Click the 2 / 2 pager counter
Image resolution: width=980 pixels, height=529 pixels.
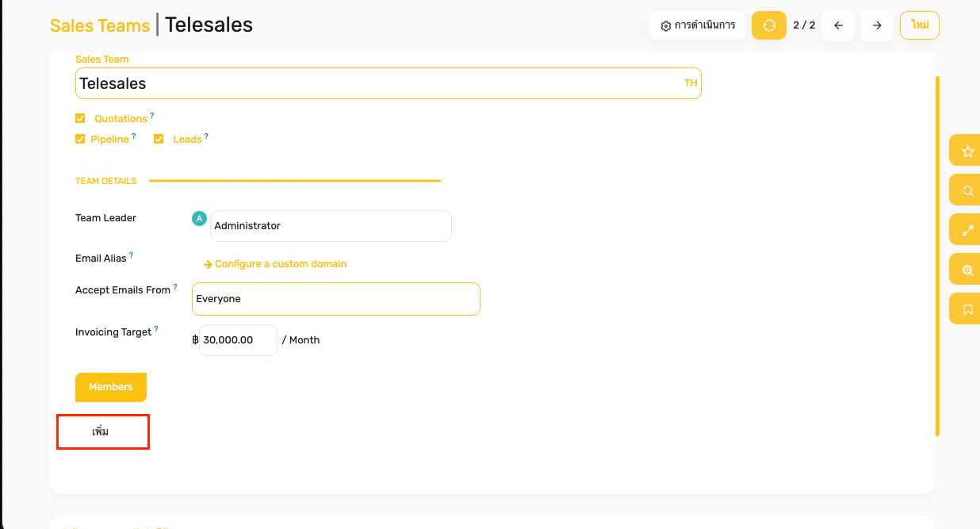pos(804,25)
